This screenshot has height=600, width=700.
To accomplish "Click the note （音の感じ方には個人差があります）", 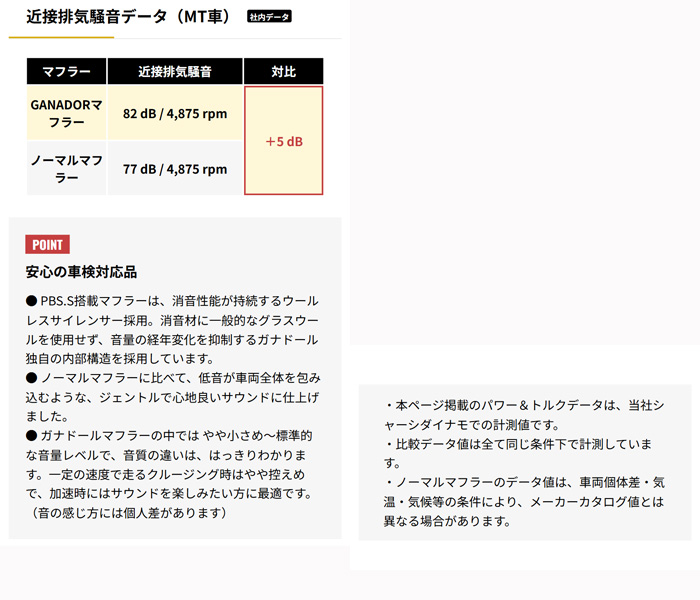I will click(128, 513).
